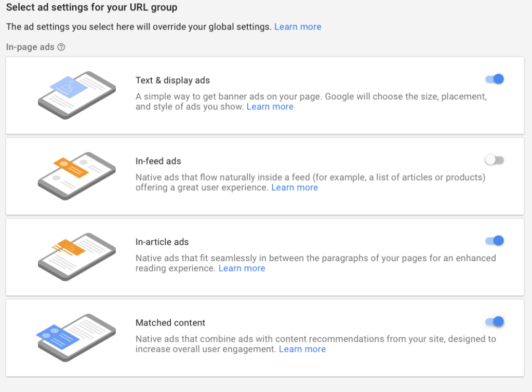Screen dimensions: 532x392
Task: Select the In-feed ads heading text
Action: (x=158, y=161)
